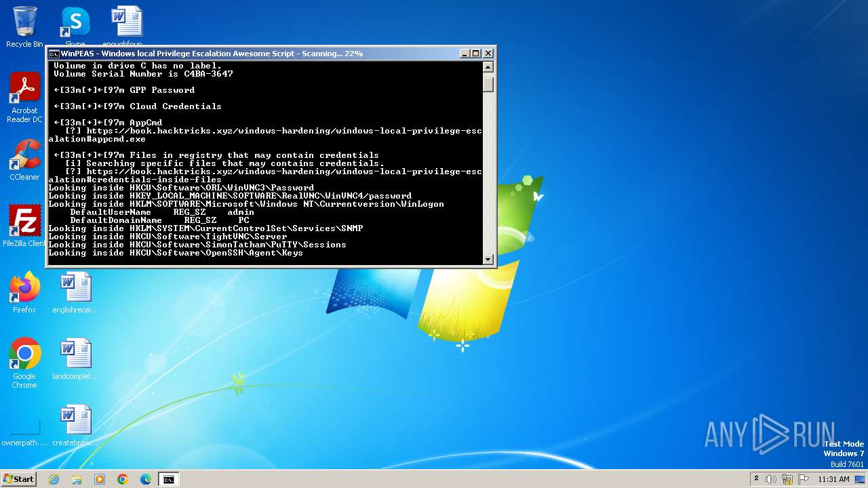
Task: Launch Windows Media Player from the taskbar
Action: pos(100,479)
